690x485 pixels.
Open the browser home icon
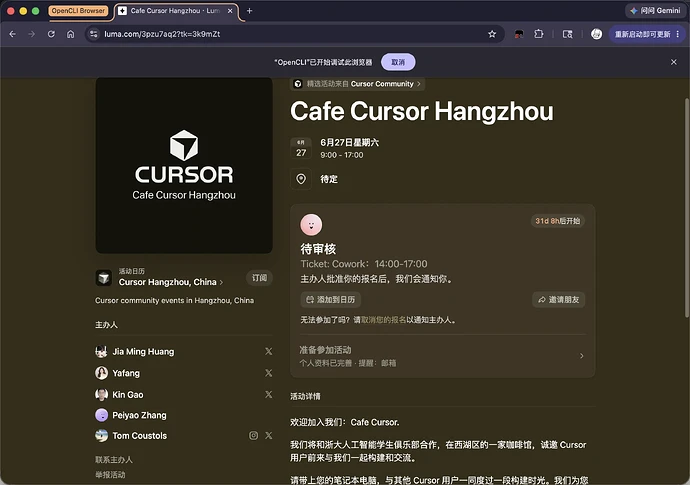click(x=70, y=34)
